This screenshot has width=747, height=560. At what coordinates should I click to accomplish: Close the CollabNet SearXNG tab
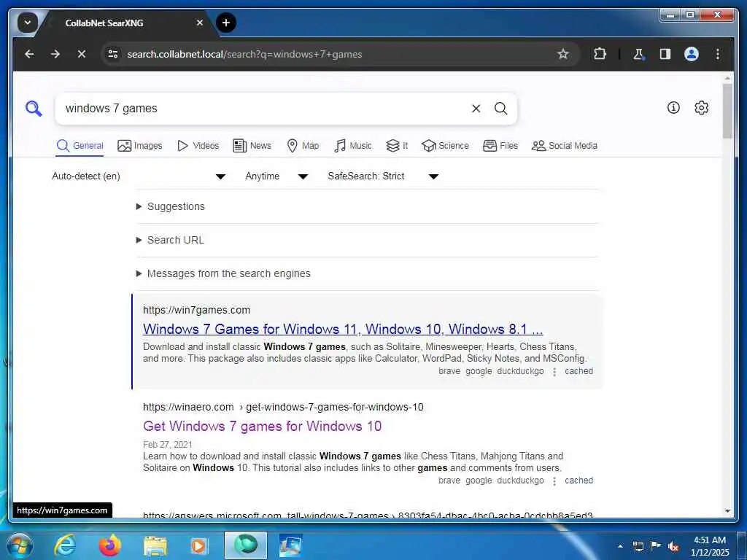(x=200, y=23)
